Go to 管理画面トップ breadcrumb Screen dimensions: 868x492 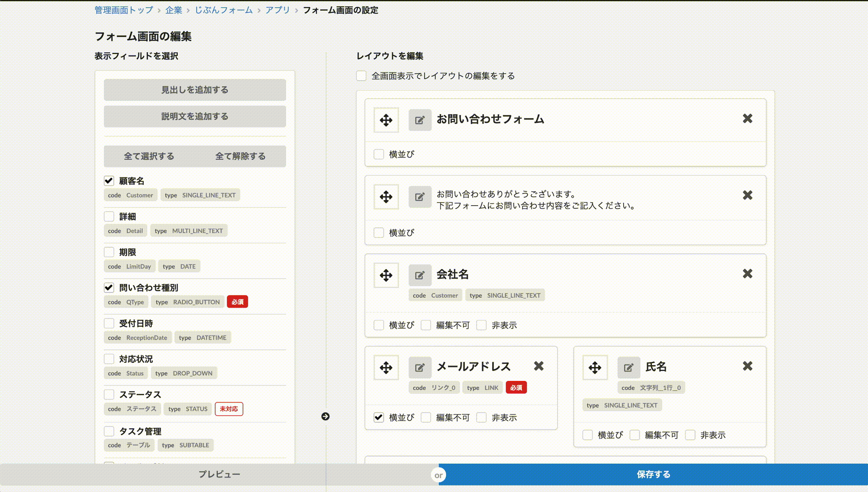124,10
